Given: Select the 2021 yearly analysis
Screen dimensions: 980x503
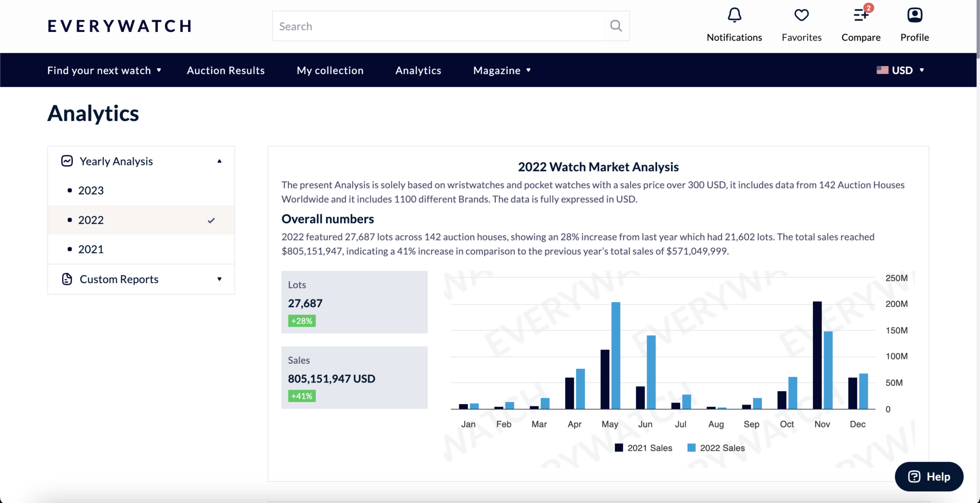Looking at the screenshot, I should [91, 250].
